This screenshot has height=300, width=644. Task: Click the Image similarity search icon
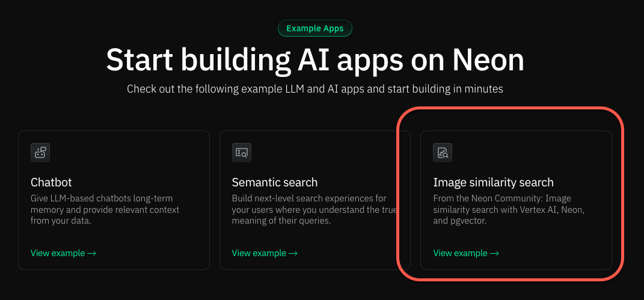443,153
